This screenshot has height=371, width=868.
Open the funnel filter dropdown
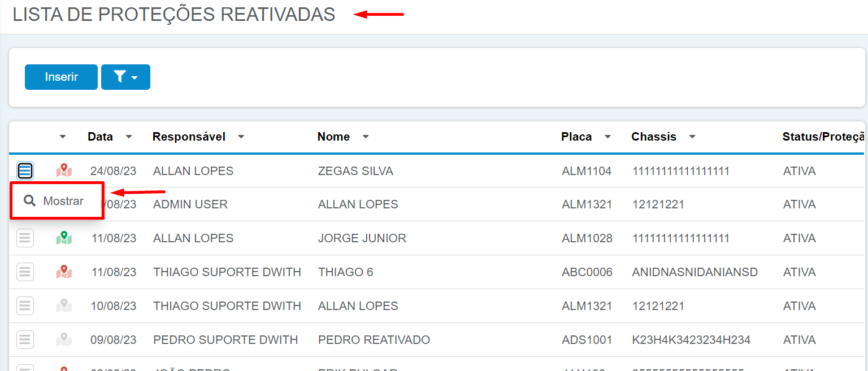pyautogui.click(x=125, y=77)
